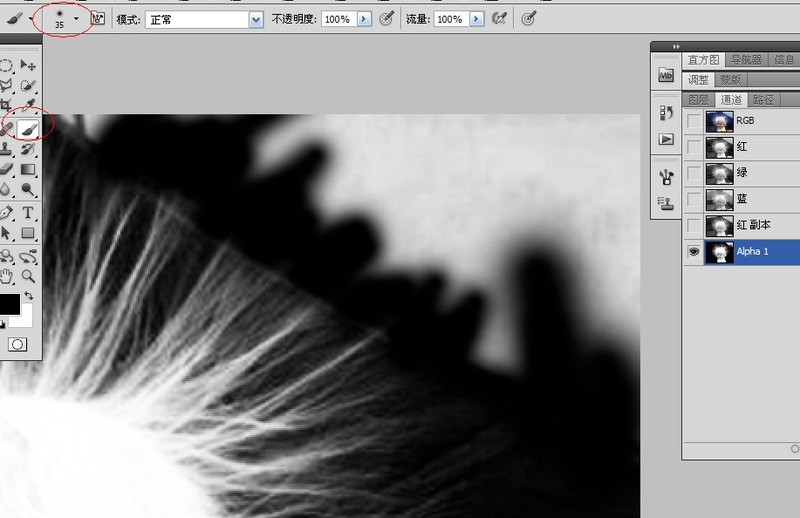Toggle Quick Mask mode

point(17,344)
